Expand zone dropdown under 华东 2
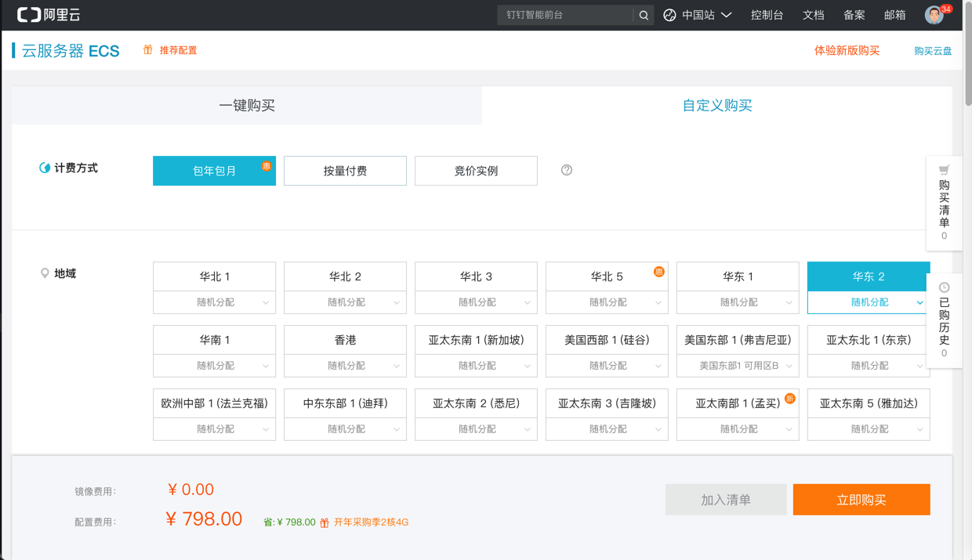 869,302
